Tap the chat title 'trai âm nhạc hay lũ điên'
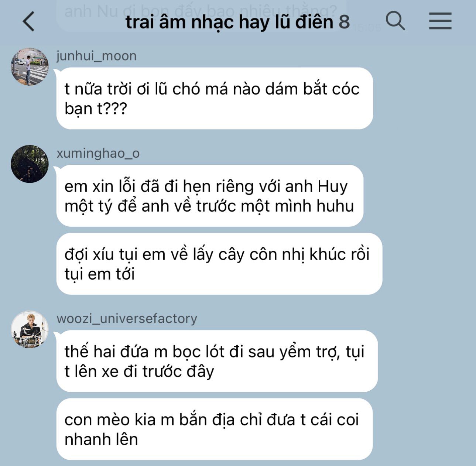 229,22
